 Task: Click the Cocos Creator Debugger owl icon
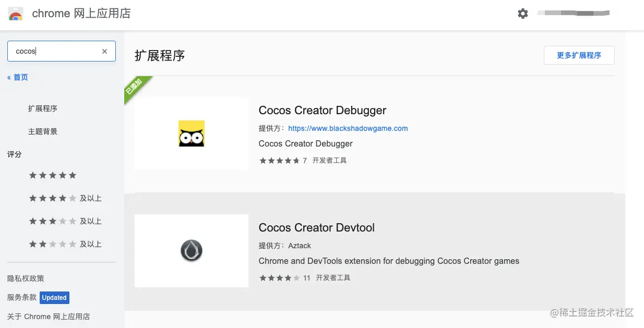point(192,133)
